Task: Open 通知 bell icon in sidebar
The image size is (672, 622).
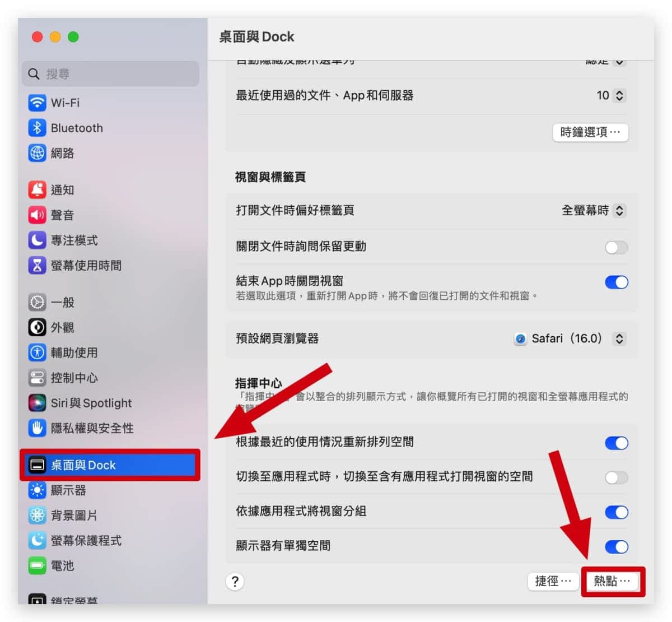Action: [37, 190]
